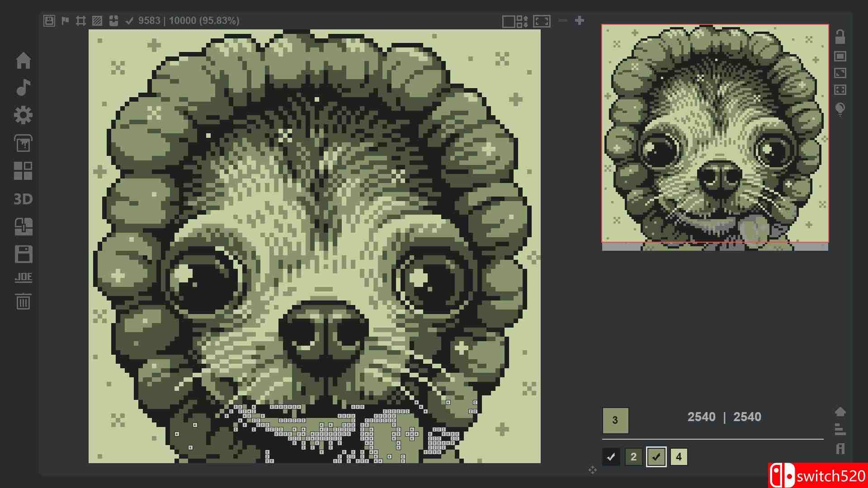
Task: Click the floppy disk save icon in sidebar
Action: tap(23, 254)
